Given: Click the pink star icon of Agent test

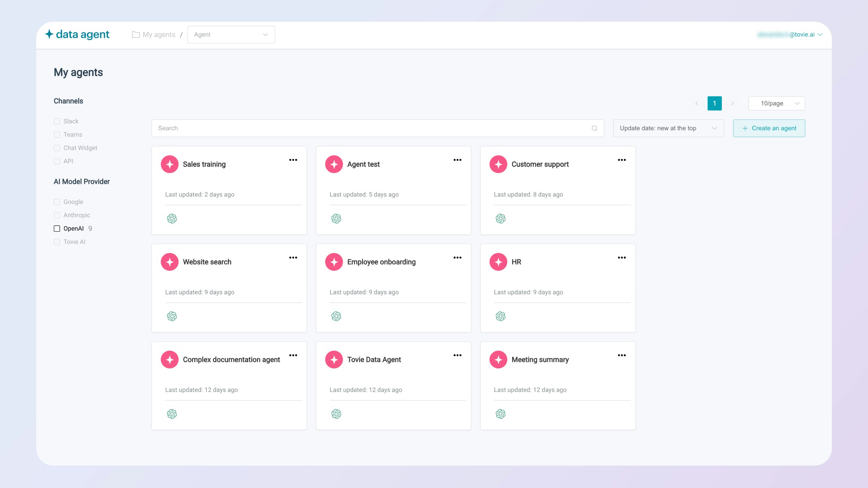Looking at the screenshot, I should pyautogui.click(x=334, y=164).
